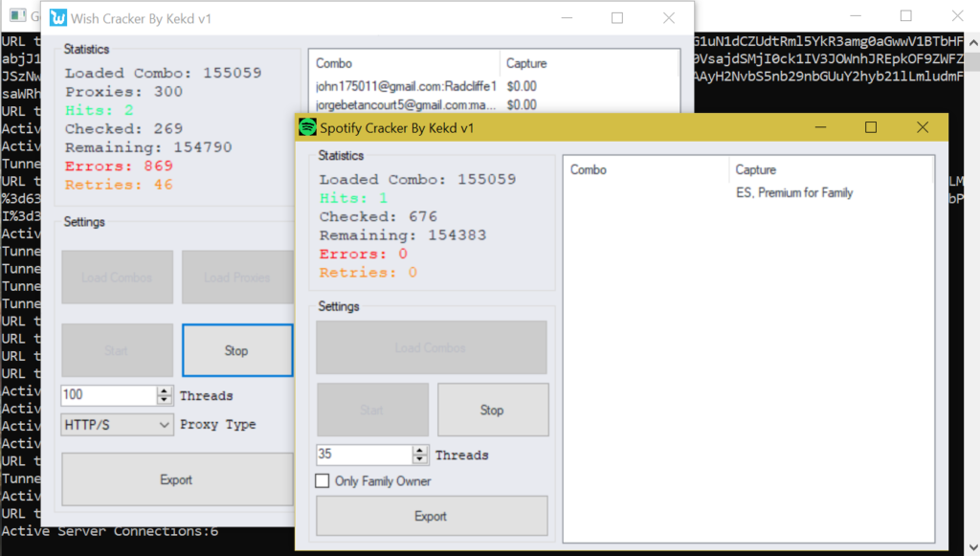This screenshot has width=980, height=556.
Task: Minimize the Wish Cracker window
Action: pyautogui.click(x=567, y=18)
